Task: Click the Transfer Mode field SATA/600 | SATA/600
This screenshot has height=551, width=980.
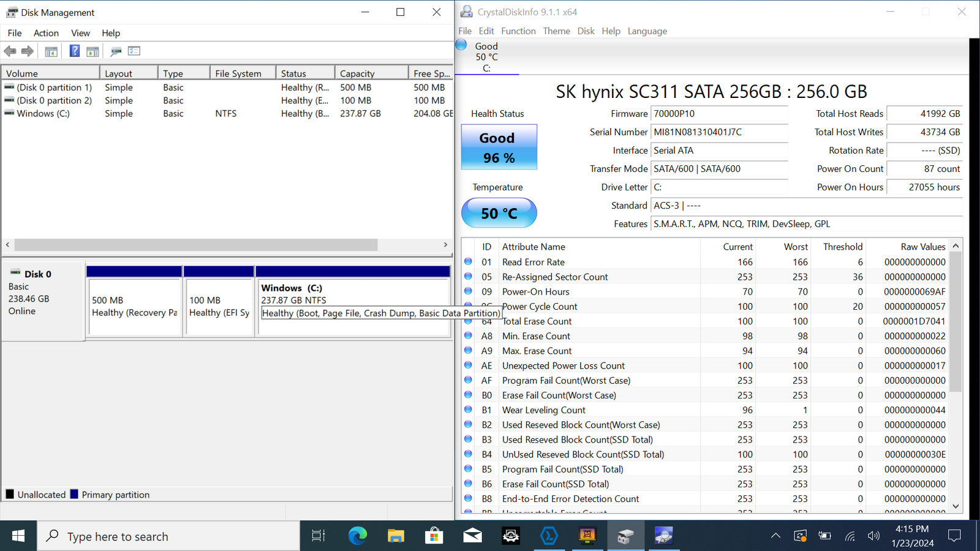Action: (x=719, y=168)
